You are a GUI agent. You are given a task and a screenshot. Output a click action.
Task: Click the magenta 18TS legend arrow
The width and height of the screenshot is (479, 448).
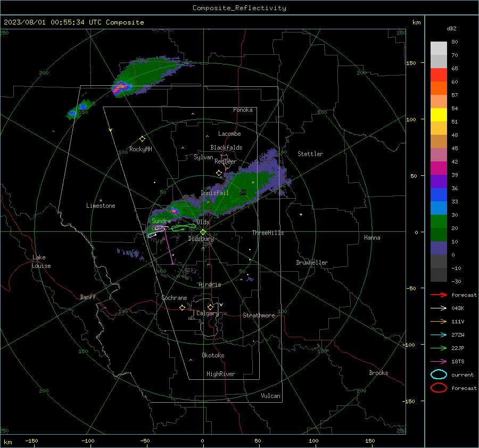coord(439,361)
